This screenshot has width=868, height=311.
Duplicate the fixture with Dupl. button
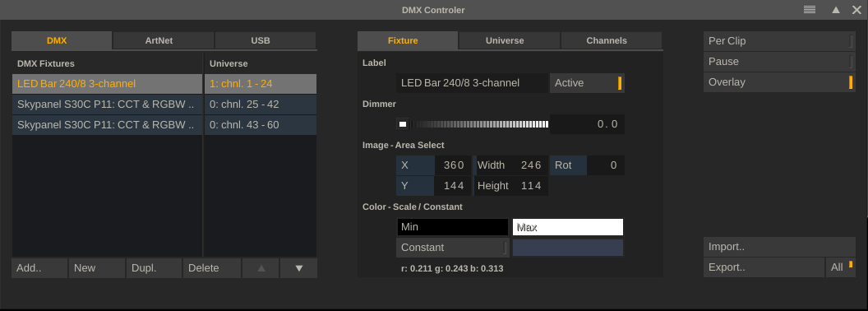tap(154, 268)
